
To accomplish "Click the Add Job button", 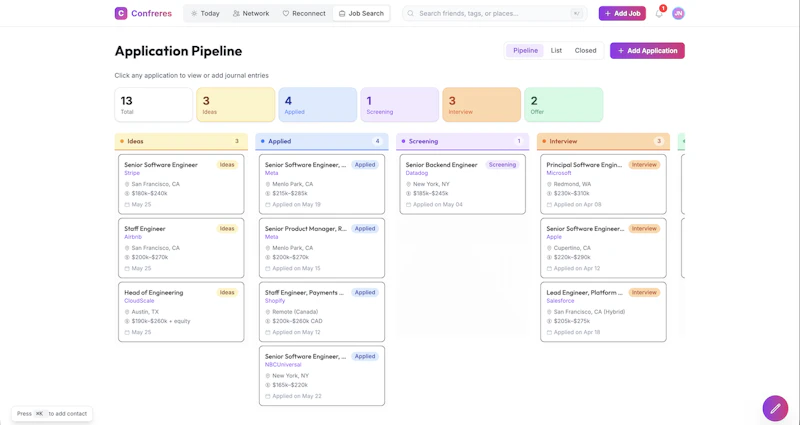I will click(622, 13).
